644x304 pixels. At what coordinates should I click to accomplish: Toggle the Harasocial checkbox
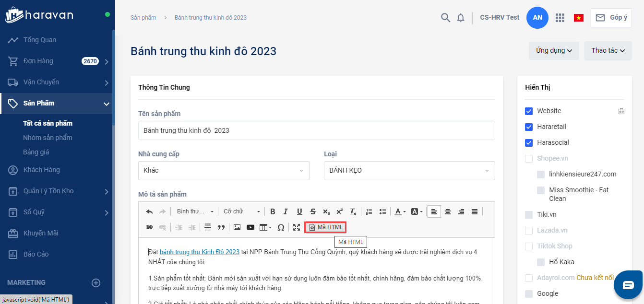pos(529,142)
